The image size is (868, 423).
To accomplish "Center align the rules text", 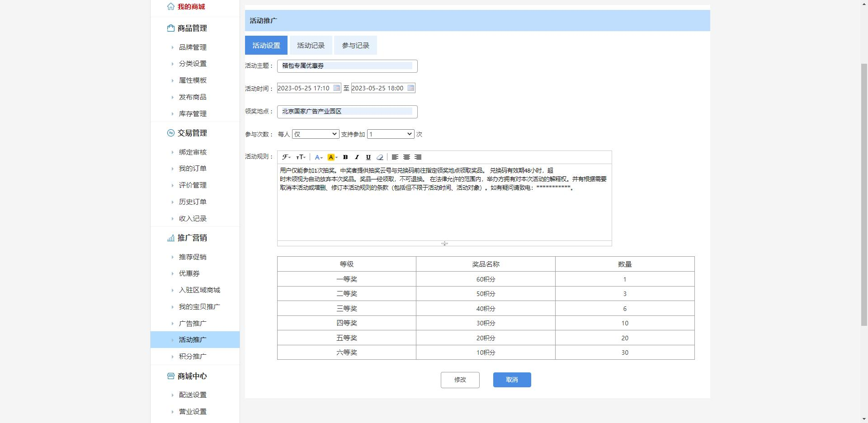I will [406, 157].
